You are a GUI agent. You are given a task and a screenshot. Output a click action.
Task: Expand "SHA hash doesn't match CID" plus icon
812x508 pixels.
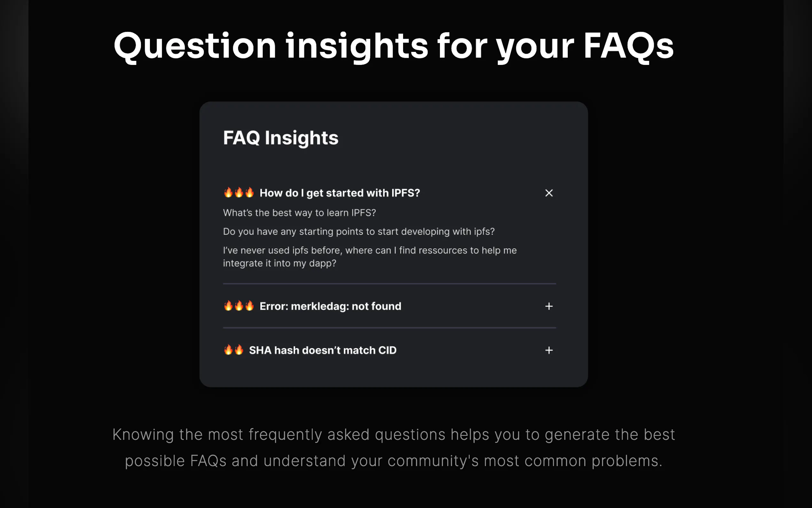click(x=549, y=350)
